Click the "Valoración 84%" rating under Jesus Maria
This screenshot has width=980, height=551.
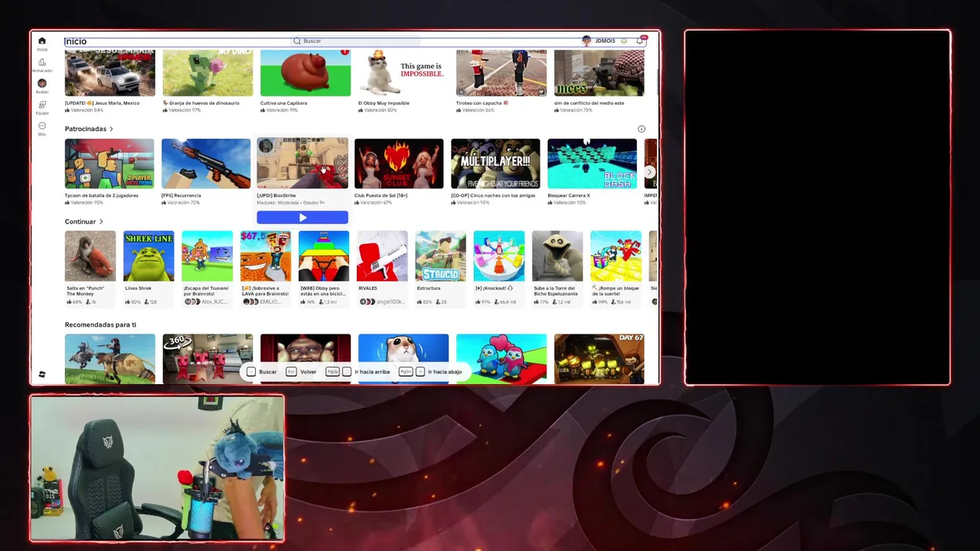coord(87,110)
